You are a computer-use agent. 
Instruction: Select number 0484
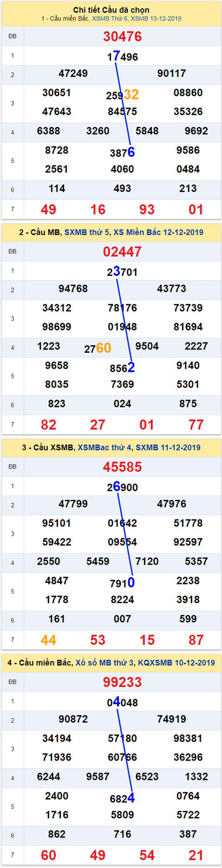coord(188,169)
